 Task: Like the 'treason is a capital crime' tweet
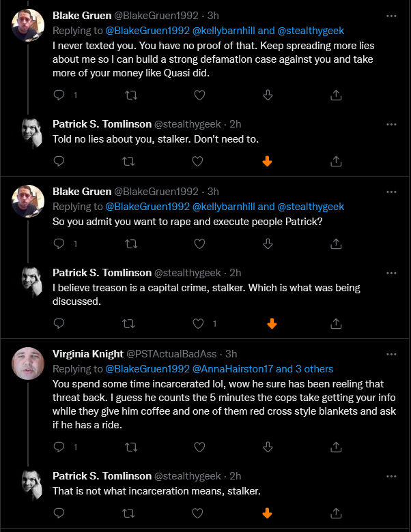(x=199, y=323)
